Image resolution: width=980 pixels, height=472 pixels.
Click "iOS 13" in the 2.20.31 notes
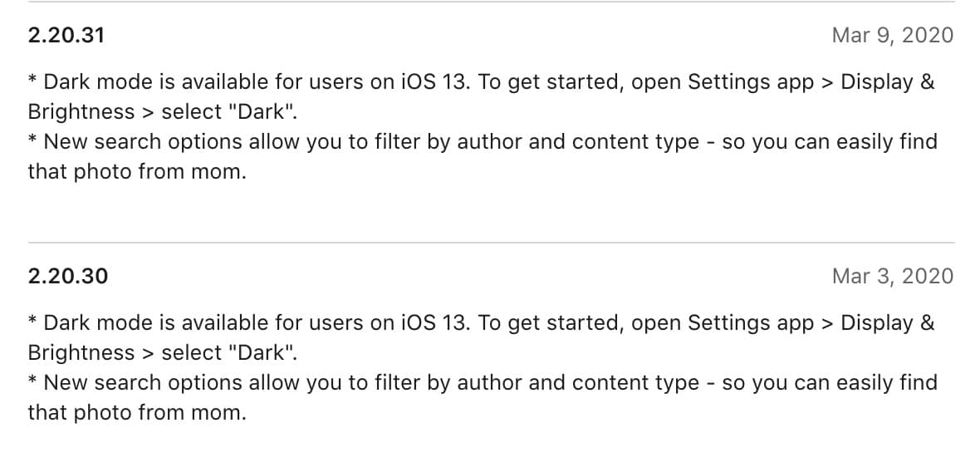pyautogui.click(x=434, y=82)
